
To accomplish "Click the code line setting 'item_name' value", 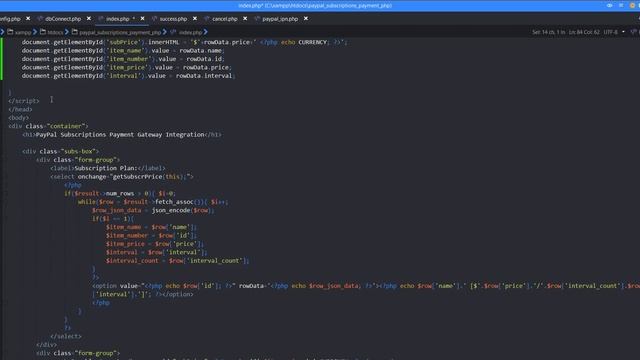I will [x=123, y=51].
